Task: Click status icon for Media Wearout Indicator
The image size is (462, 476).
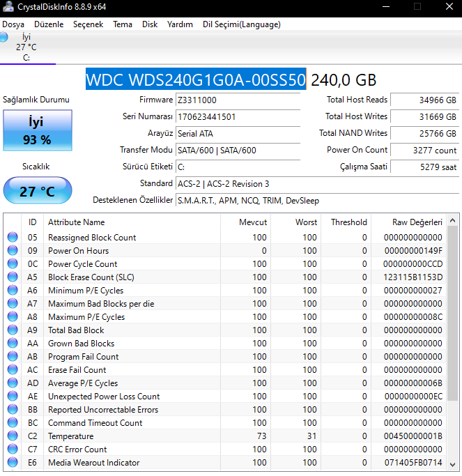Action: (x=13, y=462)
